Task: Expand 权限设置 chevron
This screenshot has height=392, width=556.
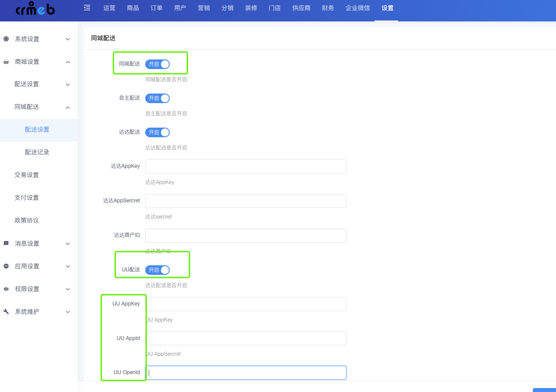Action: [x=68, y=289]
